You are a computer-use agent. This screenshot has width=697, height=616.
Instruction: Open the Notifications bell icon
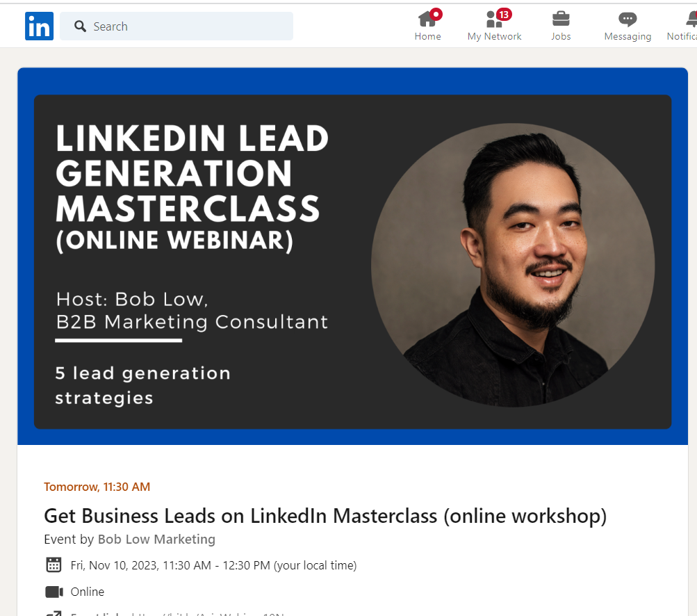coord(691,19)
